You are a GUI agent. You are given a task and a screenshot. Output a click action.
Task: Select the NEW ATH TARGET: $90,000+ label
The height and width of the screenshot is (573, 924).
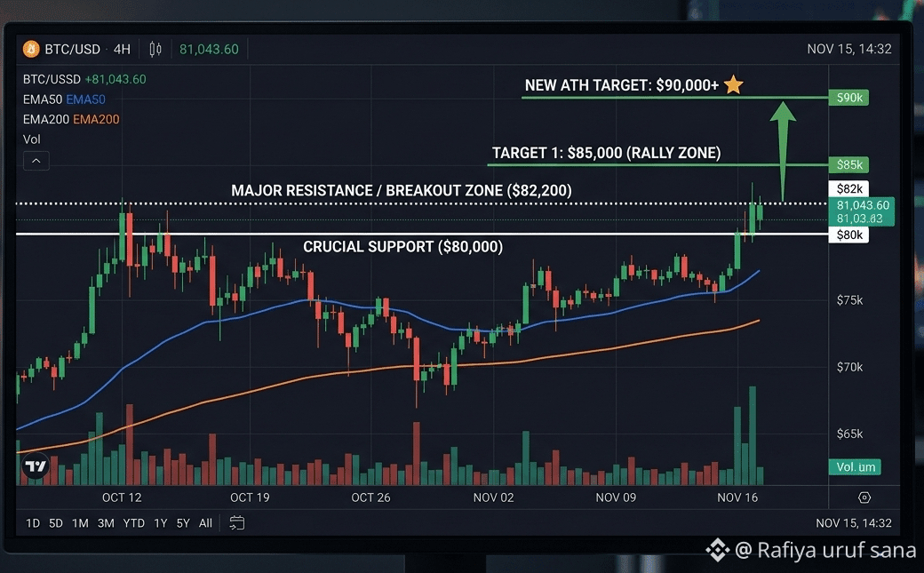tap(622, 85)
